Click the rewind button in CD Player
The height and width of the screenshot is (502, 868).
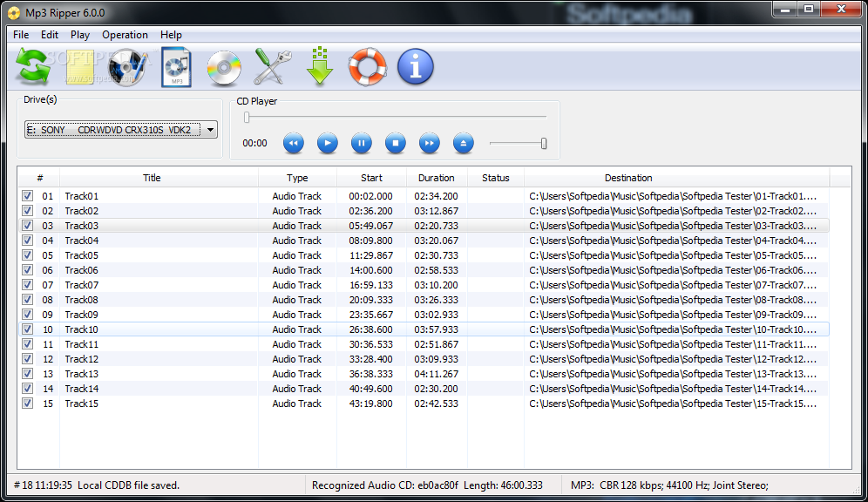294,143
